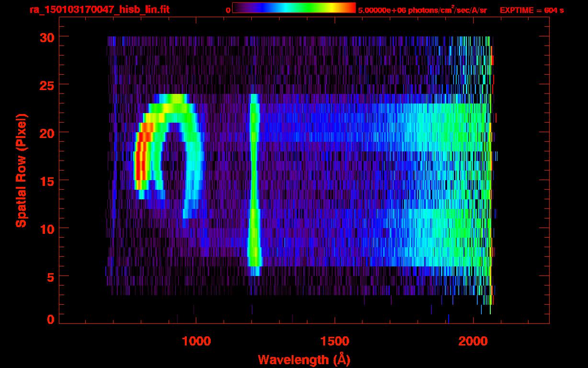Viewport: 588px width, 368px height.
Task: Click the 1000 wavelength tick label
Action: (196, 341)
